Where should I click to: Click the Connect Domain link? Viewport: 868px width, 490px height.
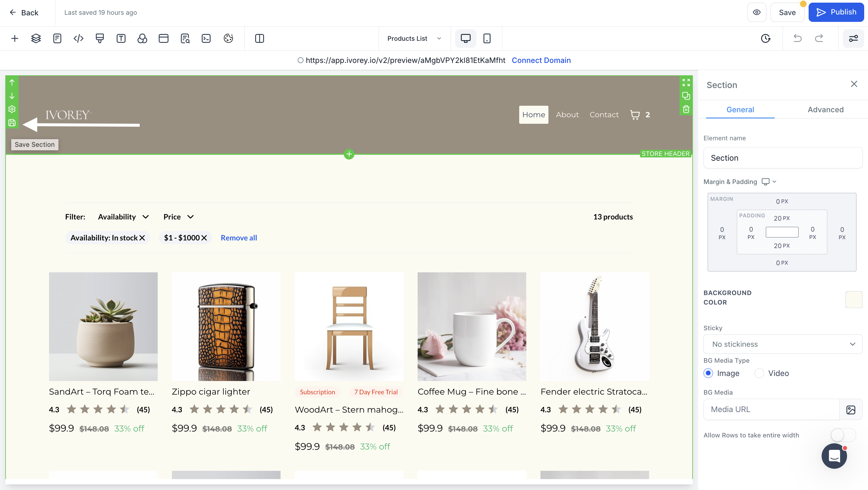(x=541, y=60)
